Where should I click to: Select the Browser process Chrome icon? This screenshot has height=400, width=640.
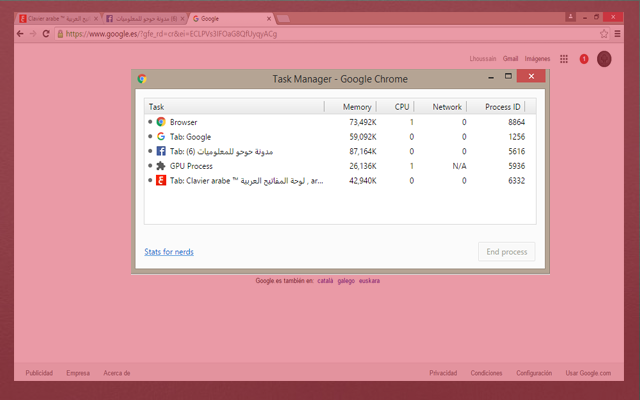pyautogui.click(x=160, y=122)
